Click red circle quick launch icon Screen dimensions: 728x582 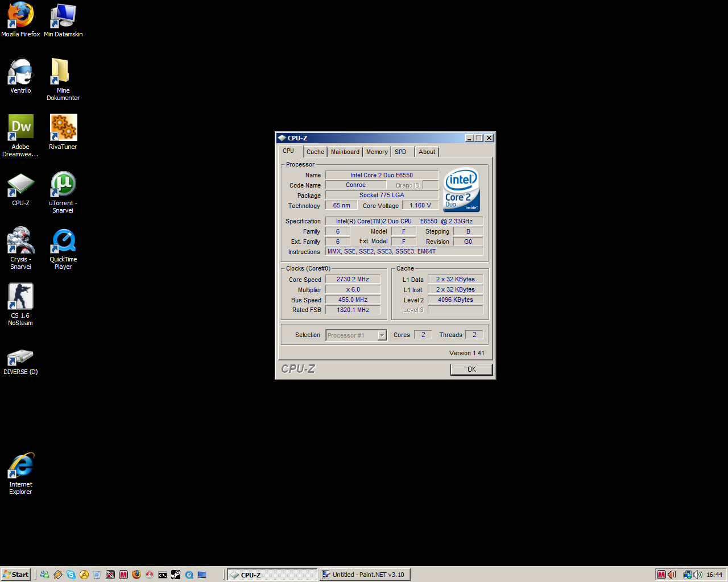click(150, 575)
